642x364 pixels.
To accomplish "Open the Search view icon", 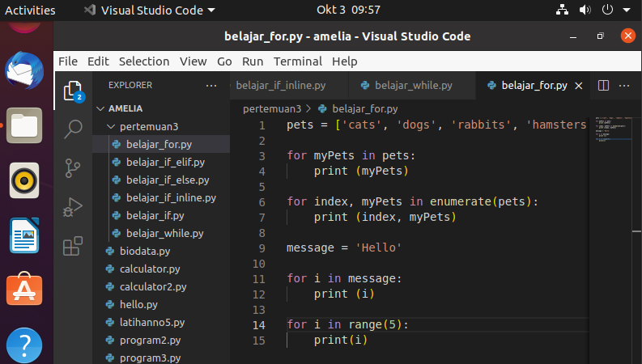I will tap(74, 128).
